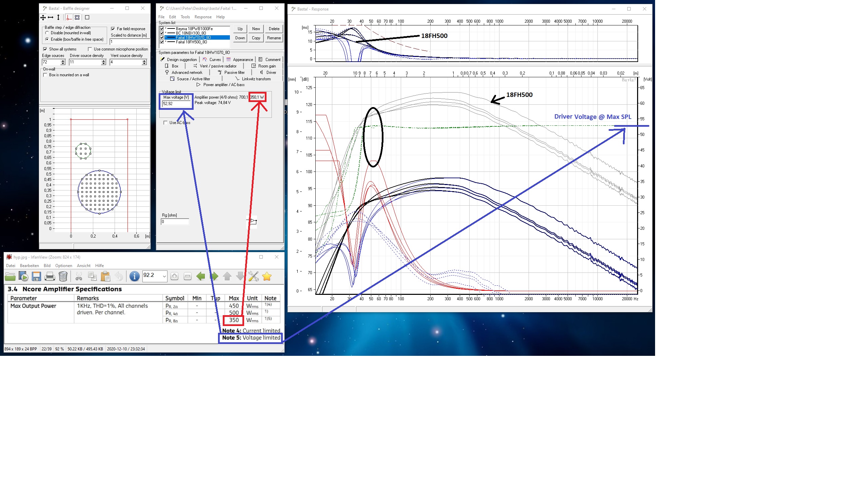Open the Response menu in Basta
The height and width of the screenshot is (488, 868).
coord(203,17)
